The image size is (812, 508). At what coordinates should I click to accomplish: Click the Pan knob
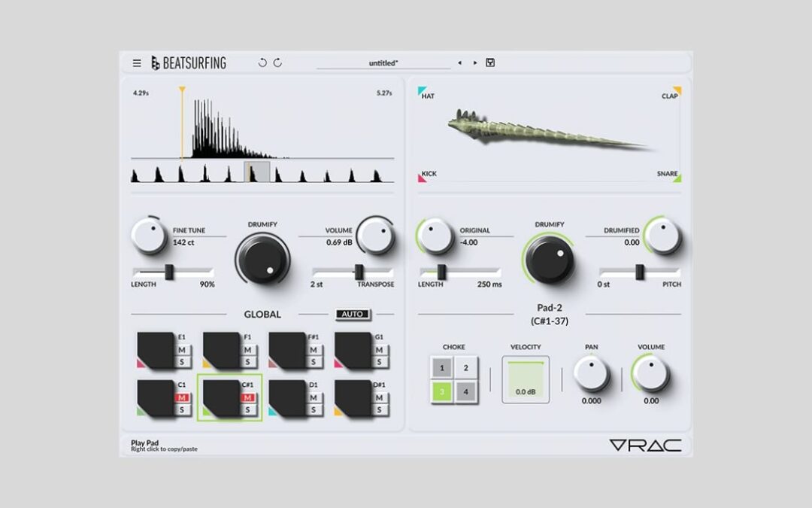tap(591, 373)
